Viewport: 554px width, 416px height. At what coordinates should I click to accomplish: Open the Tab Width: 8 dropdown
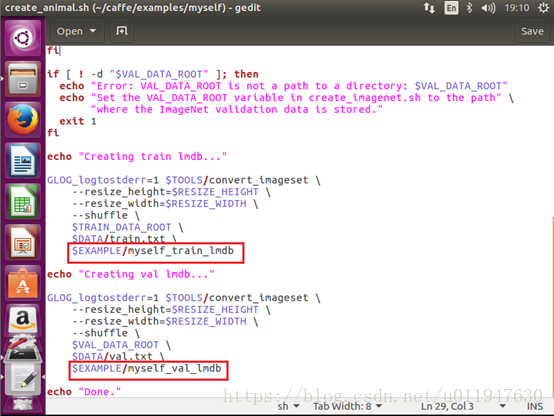point(347,406)
